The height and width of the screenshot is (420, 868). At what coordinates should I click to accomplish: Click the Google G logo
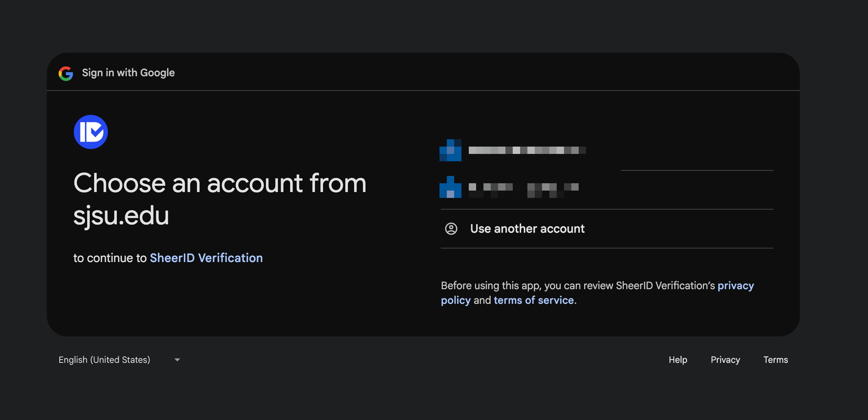pos(66,73)
